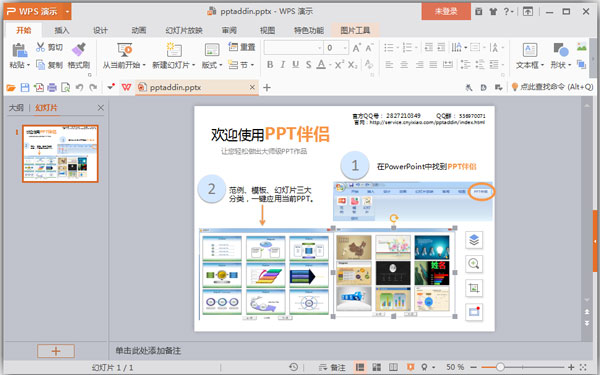Image resolution: width=600 pixels, height=375 pixels.
Task: Export to PDF from quick toolbar
Action: coord(39,88)
